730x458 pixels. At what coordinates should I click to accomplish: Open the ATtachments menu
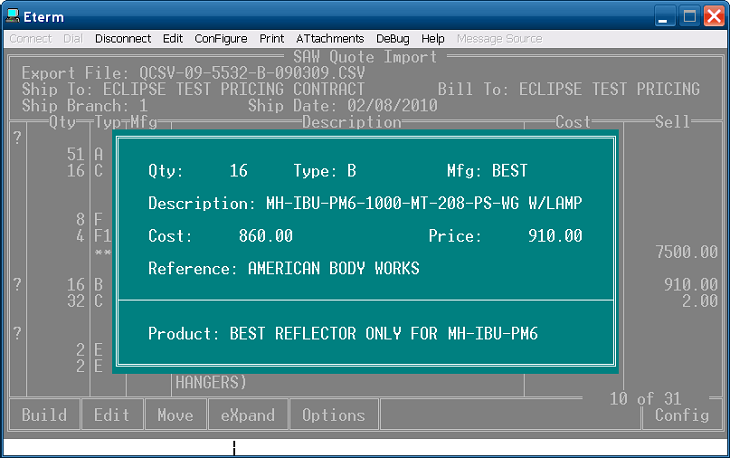330,39
